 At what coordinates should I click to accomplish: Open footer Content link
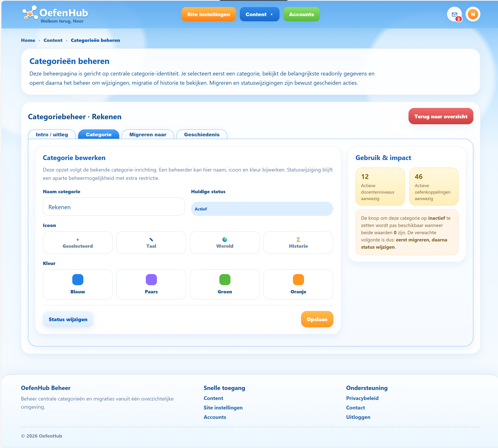click(213, 398)
